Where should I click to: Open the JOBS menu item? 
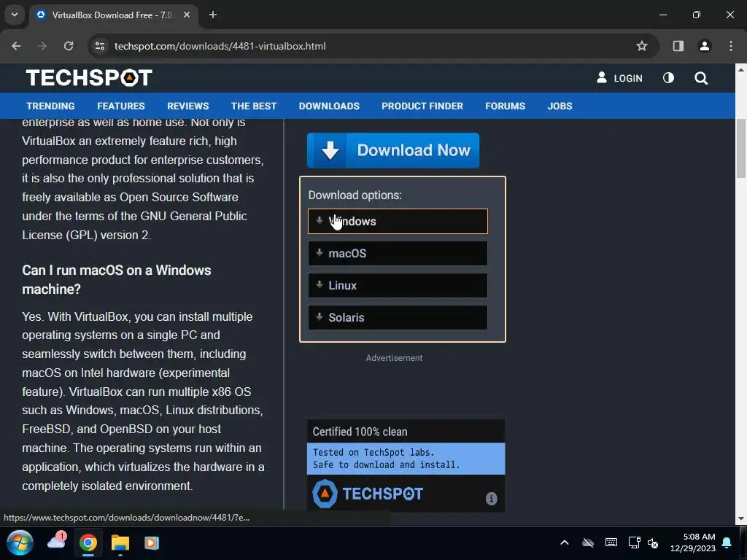(x=560, y=106)
